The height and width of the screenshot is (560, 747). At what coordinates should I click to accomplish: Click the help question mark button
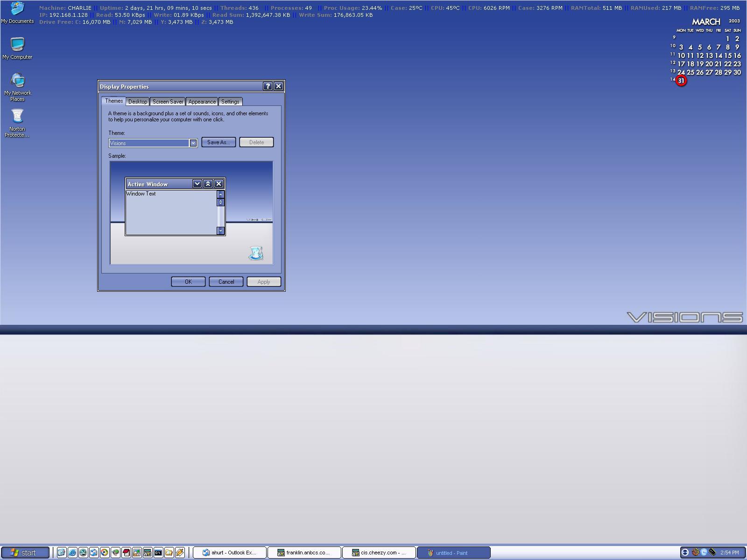(268, 86)
